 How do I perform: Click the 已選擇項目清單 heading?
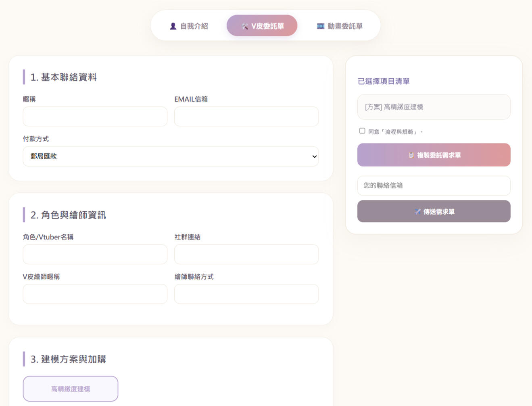[384, 81]
